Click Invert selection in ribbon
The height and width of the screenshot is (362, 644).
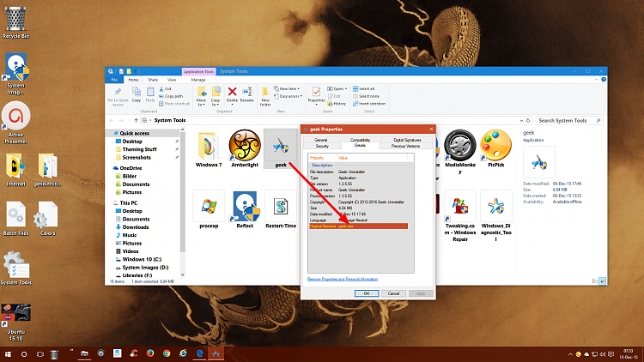pos(369,104)
